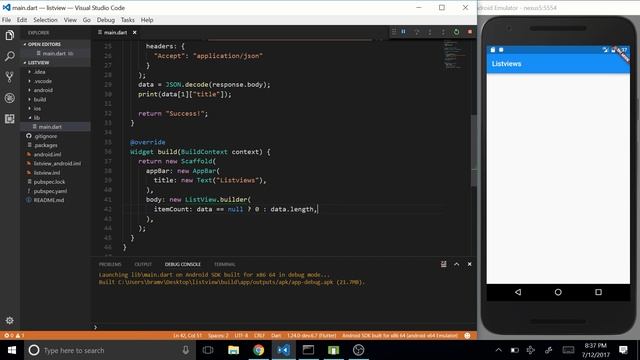Open the Tasks menu
The width and height of the screenshot is (640, 360).
pos(127,20)
